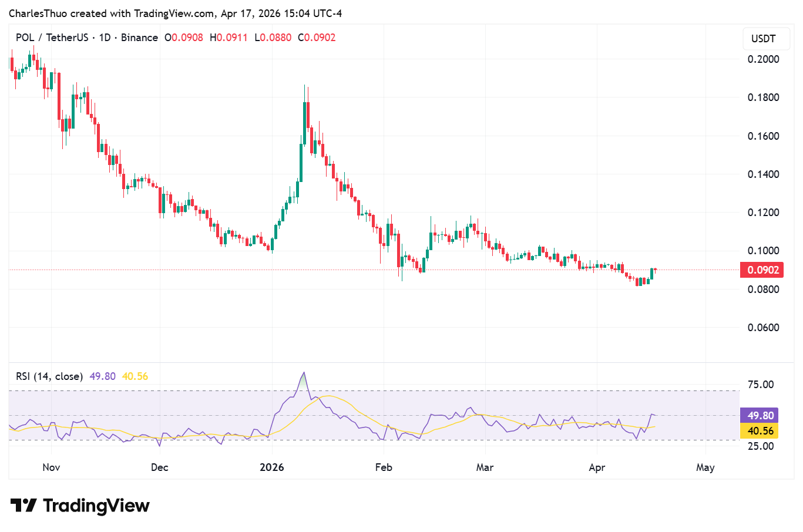The image size is (803, 532).
Task: Click the 2026 label on time axis
Action: pos(271,467)
